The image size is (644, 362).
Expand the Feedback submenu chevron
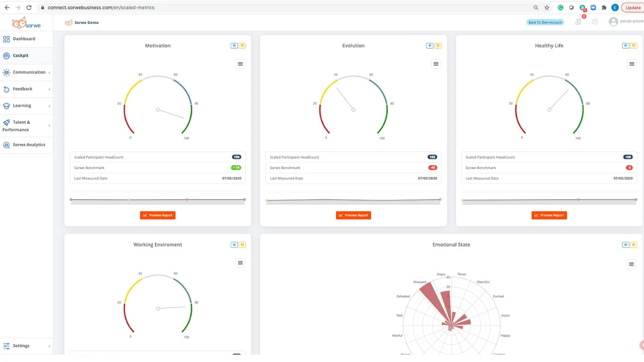coord(49,89)
